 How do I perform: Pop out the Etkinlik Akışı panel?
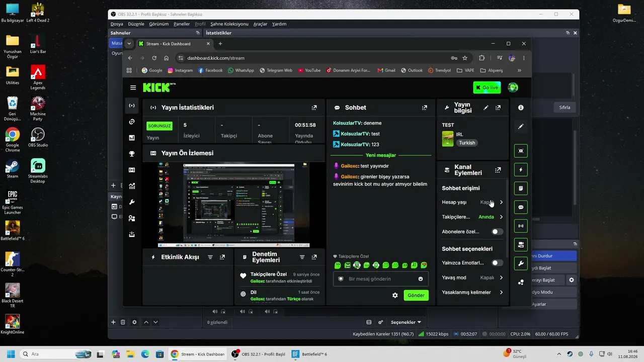222,257
